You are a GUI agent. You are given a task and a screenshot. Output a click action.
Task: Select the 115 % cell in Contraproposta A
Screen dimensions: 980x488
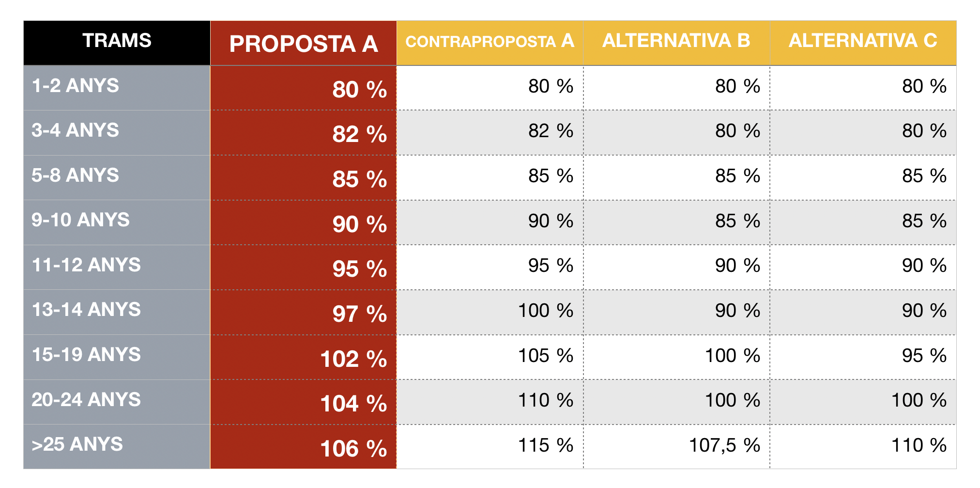pos(546,445)
